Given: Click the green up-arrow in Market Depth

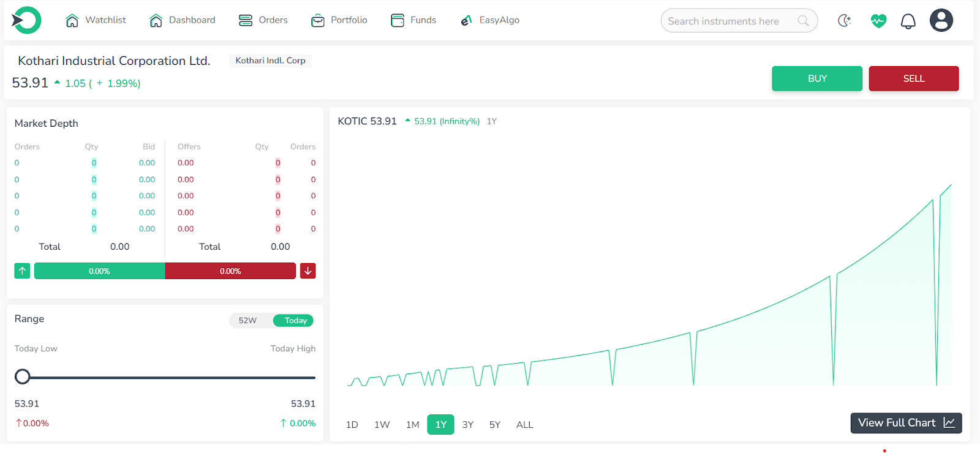Looking at the screenshot, I should pos(22,271).
